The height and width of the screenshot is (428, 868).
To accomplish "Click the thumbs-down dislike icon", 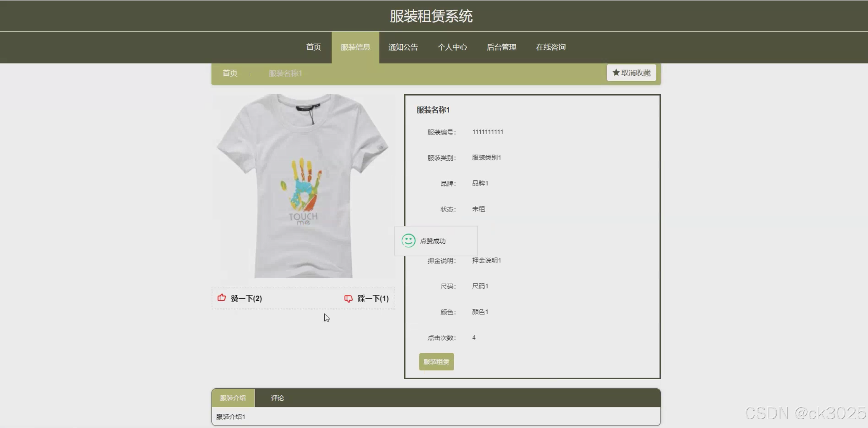I will pyautogui.click(x=348, y=298).
